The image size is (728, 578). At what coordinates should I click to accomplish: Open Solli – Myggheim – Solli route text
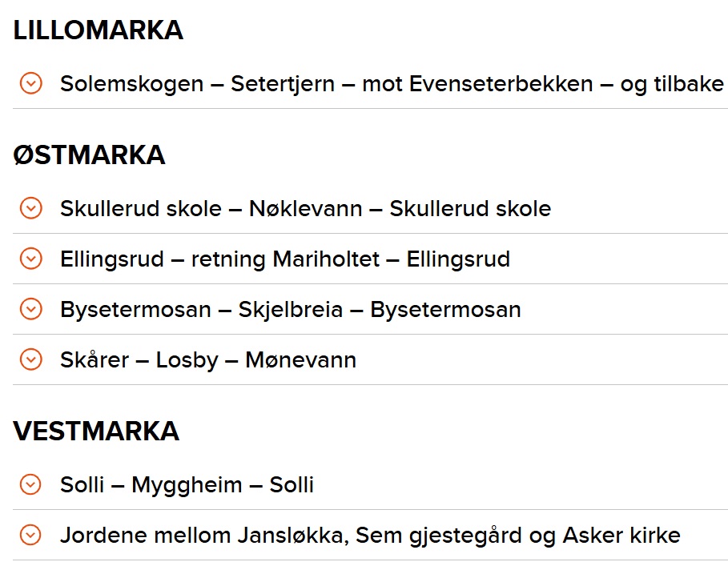tap(187, 484)
